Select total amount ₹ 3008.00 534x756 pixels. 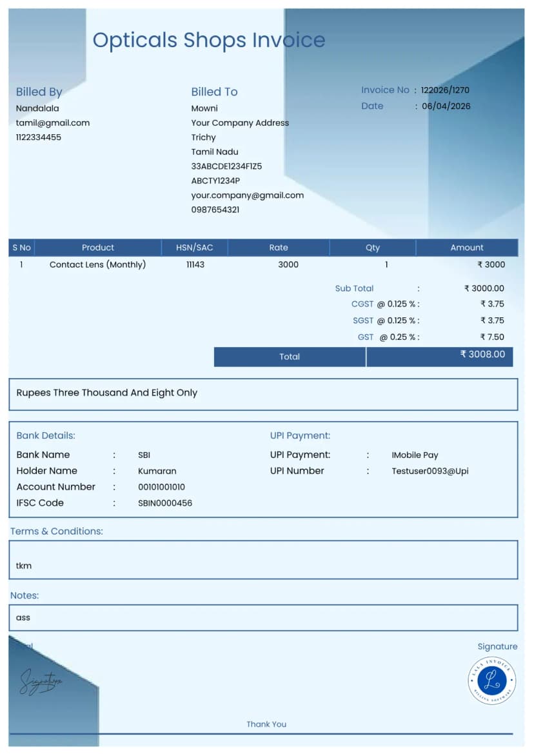[482, 354]
